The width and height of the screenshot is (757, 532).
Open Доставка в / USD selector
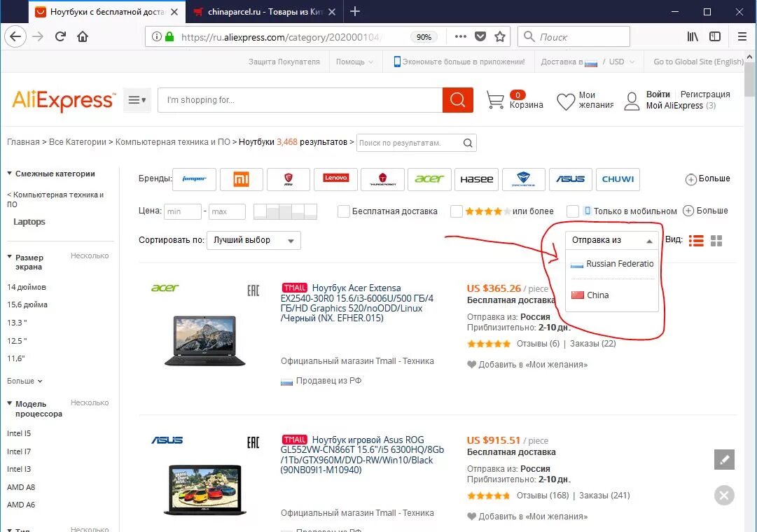tap(587, 62)
